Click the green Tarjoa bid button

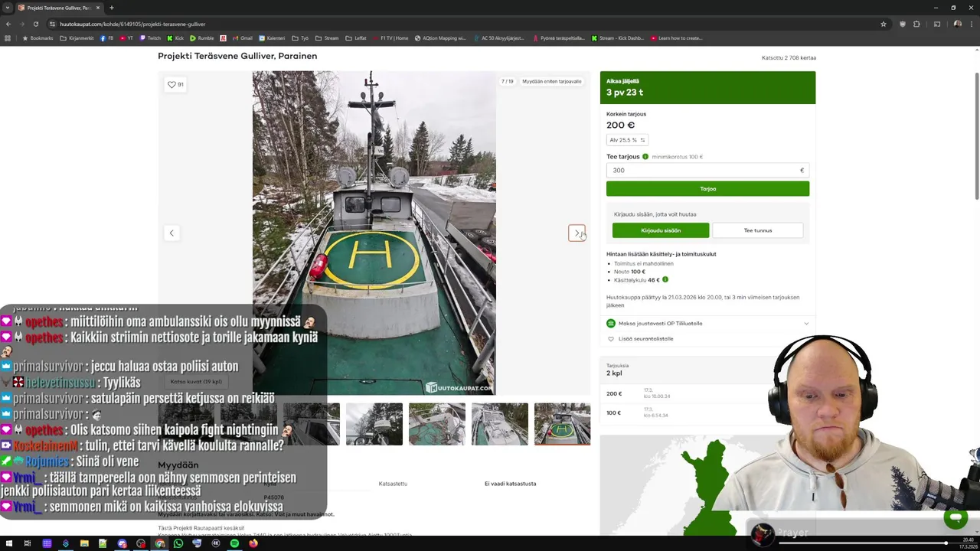[x=707, y=188]
